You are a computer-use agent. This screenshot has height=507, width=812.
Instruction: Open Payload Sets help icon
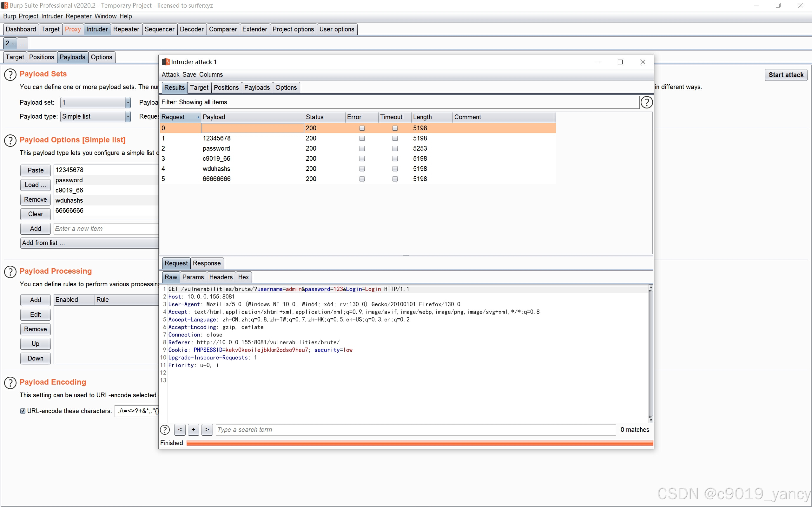10,75
